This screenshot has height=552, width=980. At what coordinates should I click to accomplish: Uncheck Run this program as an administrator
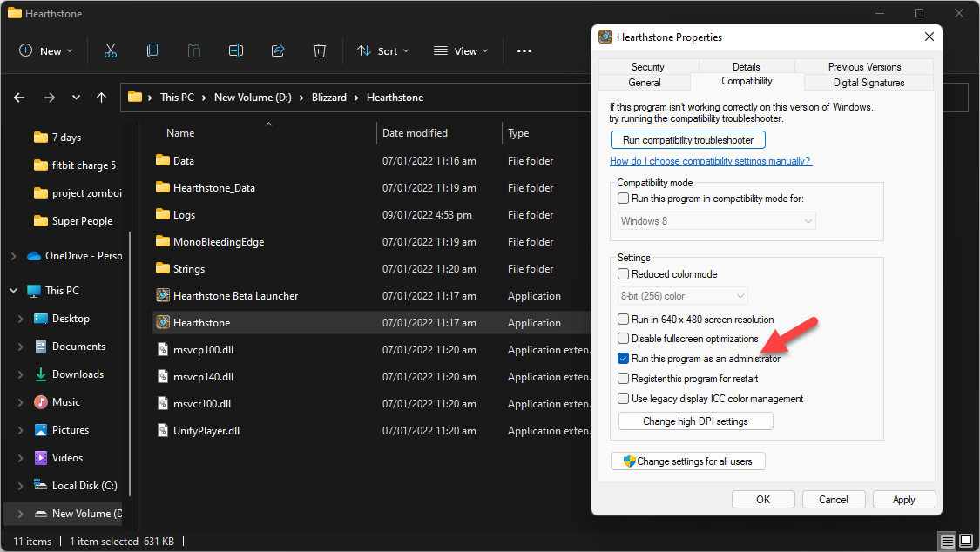tap(623, 359)
